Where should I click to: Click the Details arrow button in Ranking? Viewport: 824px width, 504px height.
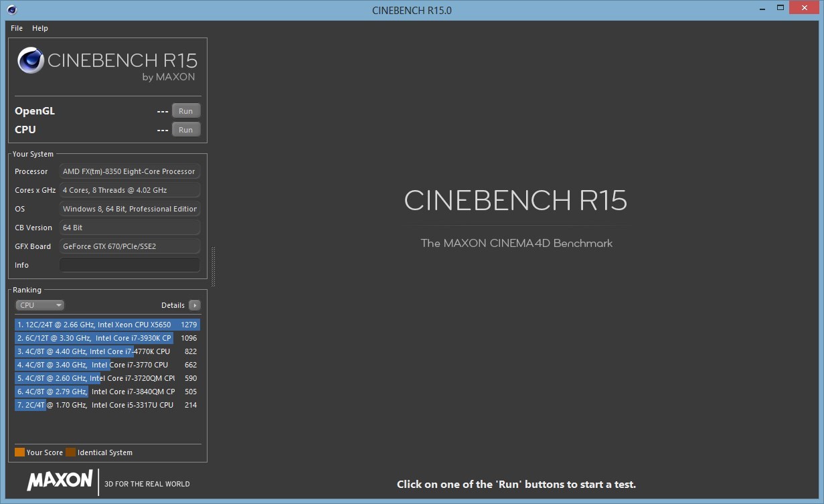click(195, 305)
